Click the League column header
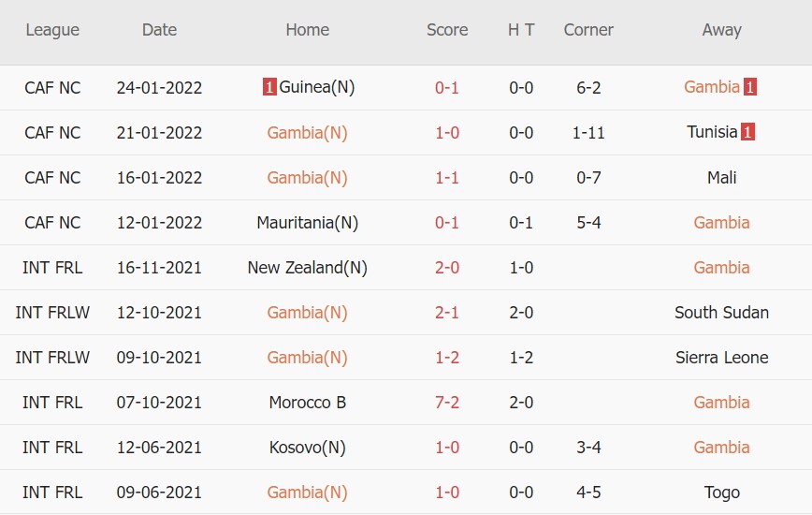This screenshot has width=812, height=515. click(52, 30)
